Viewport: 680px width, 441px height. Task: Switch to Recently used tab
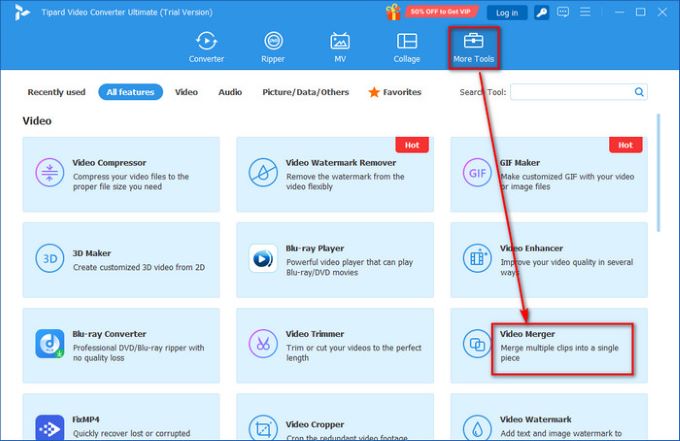56,92
